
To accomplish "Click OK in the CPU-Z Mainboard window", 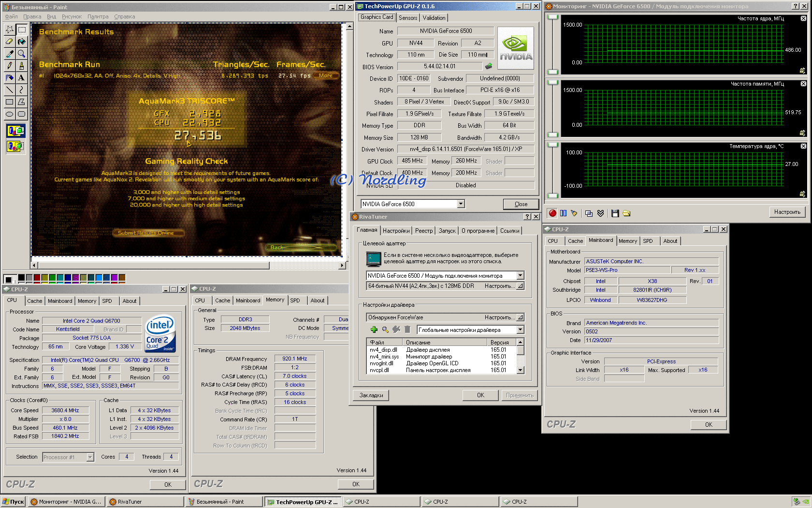I will [x=709, y=425].
